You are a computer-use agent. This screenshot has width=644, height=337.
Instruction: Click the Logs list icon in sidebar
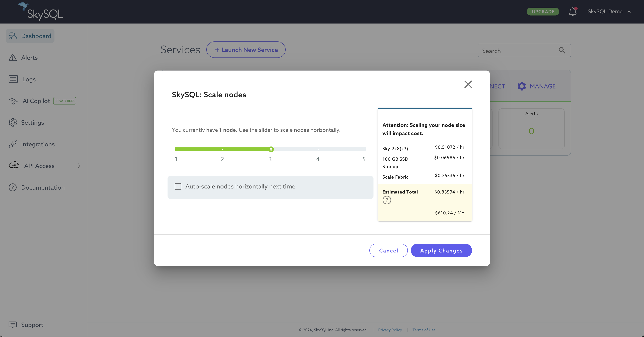click(13, 79)
